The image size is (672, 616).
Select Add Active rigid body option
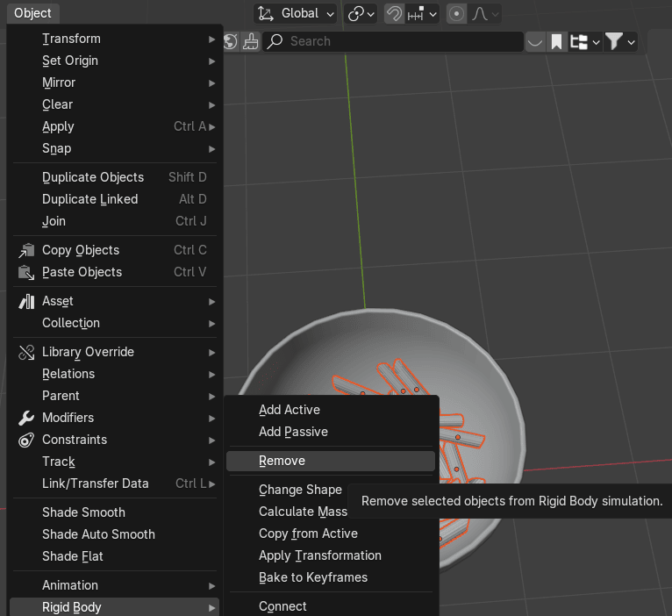(x=290, y=410)
